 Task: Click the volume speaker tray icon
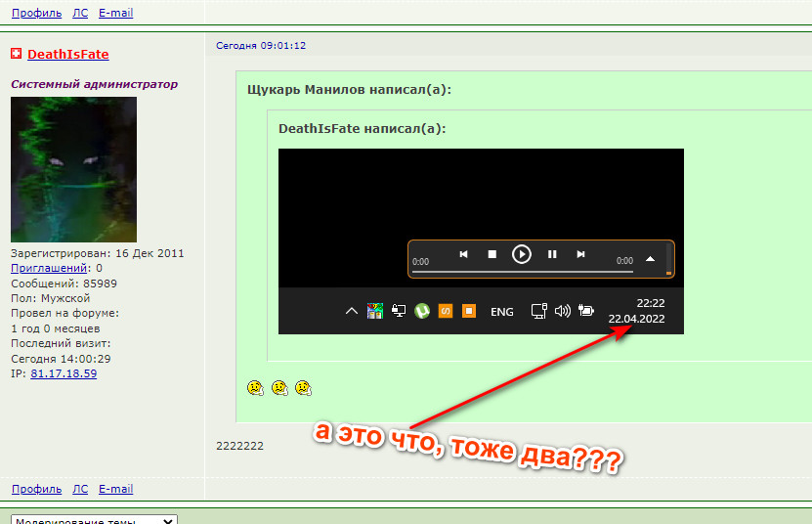[x=563, y=311]
